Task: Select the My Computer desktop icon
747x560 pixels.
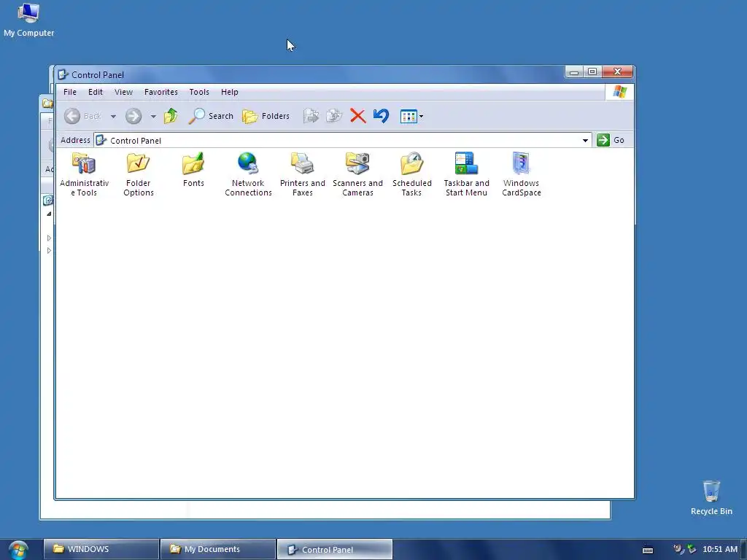Action: pyautogui.click(x=28, y=20)
